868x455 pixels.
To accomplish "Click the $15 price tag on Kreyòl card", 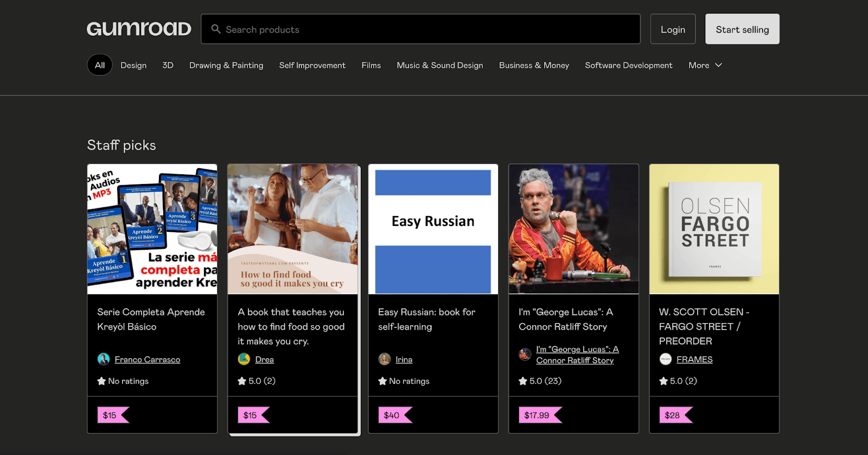I will click(113, 415).
